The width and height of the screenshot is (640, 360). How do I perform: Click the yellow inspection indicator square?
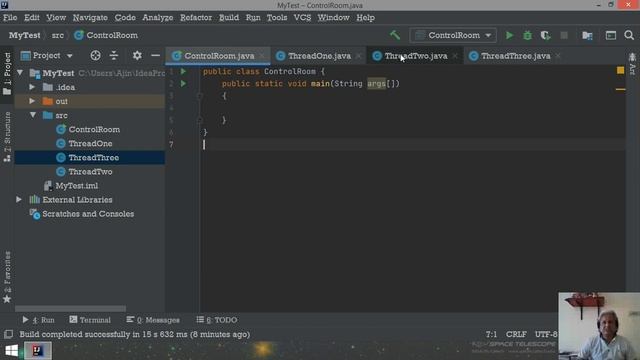pos(620,71)
